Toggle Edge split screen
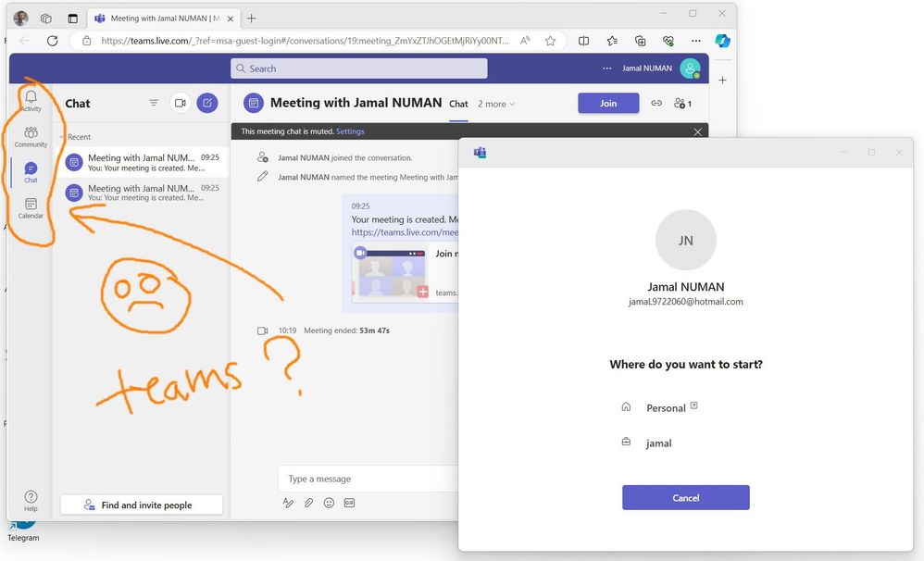Screen dimensions: 924x561 click(x=583, y=41)
